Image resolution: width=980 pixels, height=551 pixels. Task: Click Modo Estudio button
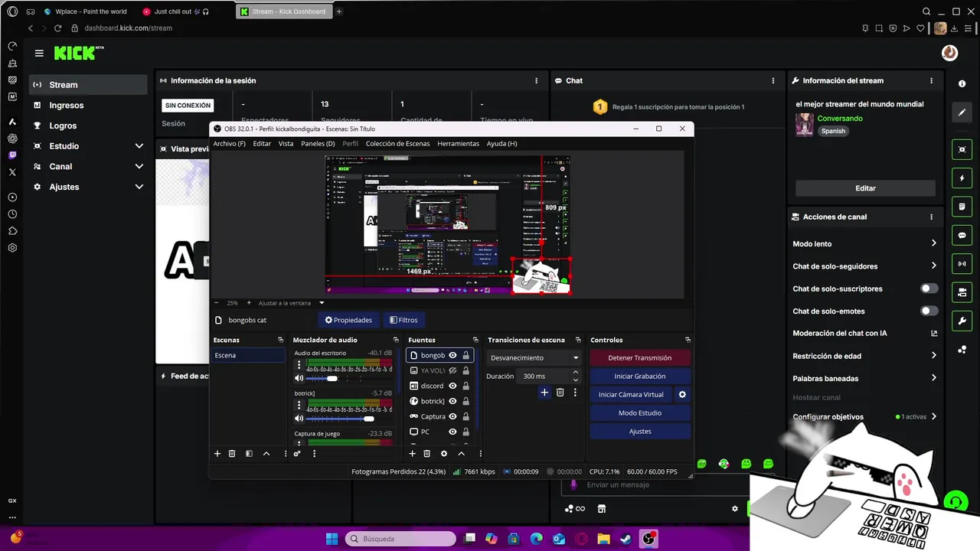[640, 412]
